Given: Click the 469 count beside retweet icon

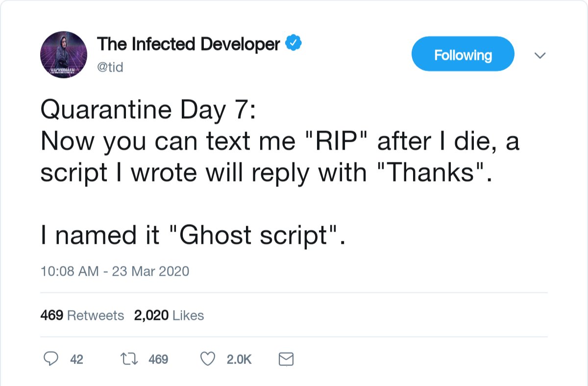Looking at the screenshot, I should pos(158,360).
